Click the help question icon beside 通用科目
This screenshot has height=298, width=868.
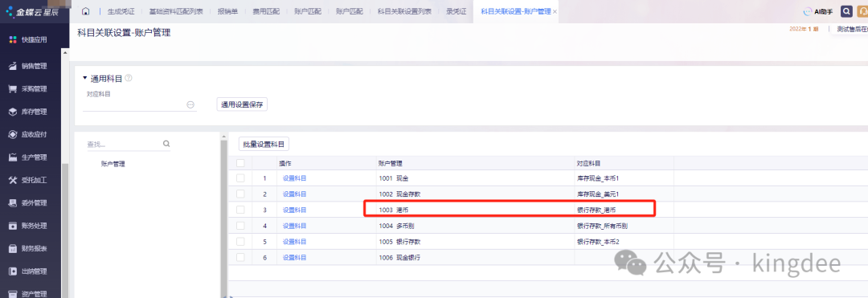129,79
